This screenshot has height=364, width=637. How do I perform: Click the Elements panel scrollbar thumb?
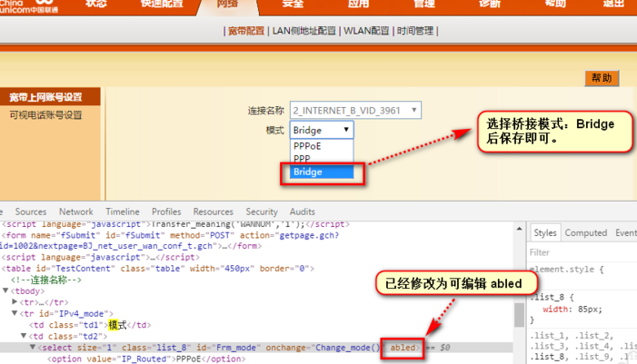(519, 314)
